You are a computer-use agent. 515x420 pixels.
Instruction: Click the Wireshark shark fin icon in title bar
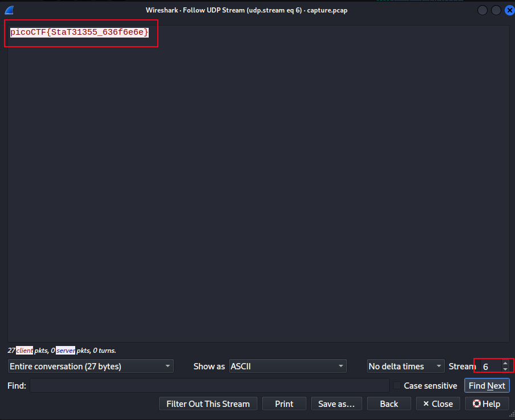[9, 10]
